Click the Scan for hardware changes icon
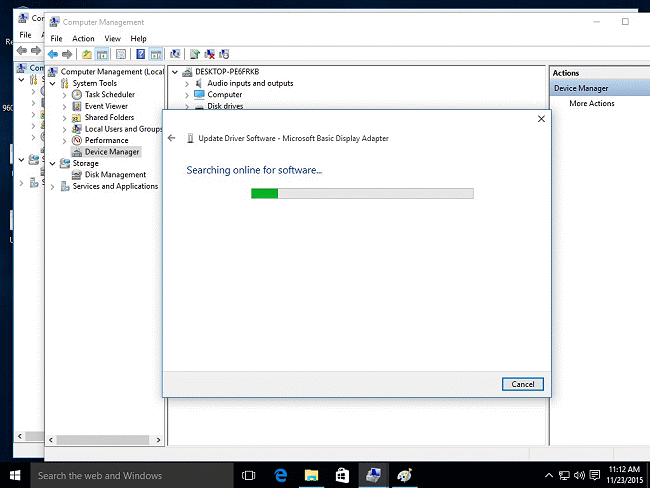Image resolution: width=650 pixels, height=488 pixels. pyautogui.click(x=175, y=54)
